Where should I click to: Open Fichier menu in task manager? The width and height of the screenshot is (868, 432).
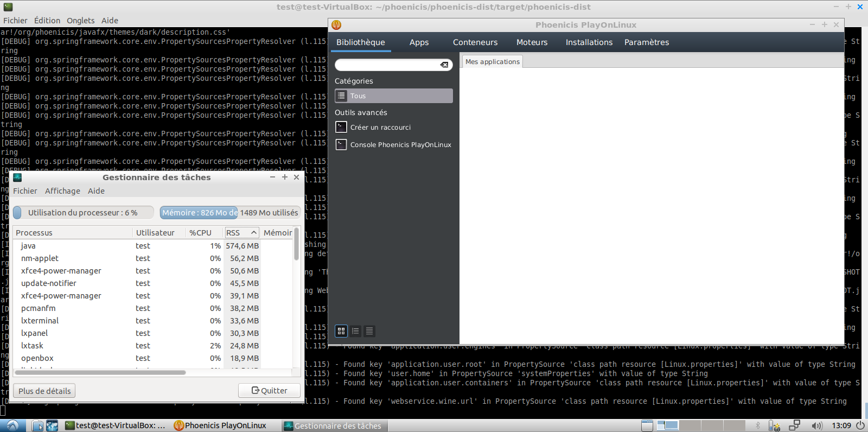tap(25, 191)
